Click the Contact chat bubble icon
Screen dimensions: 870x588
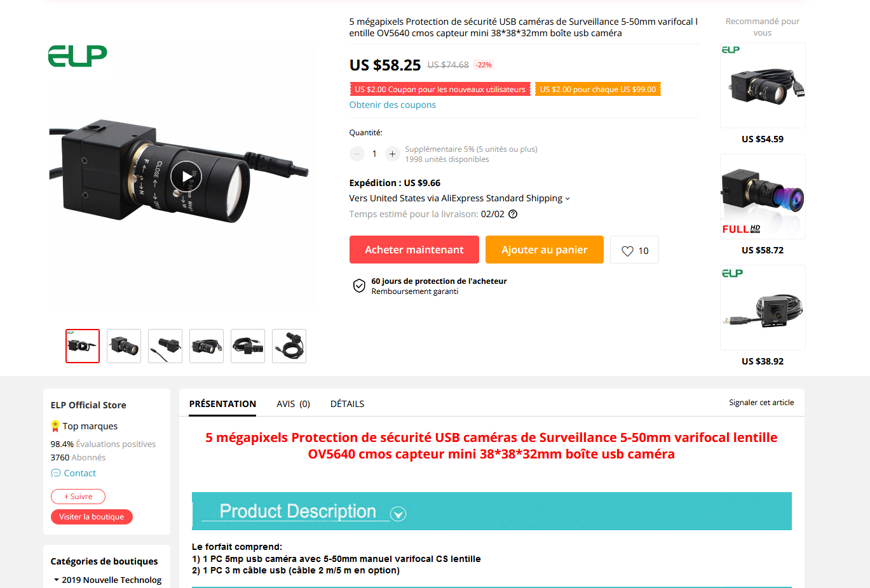point(56,473)
